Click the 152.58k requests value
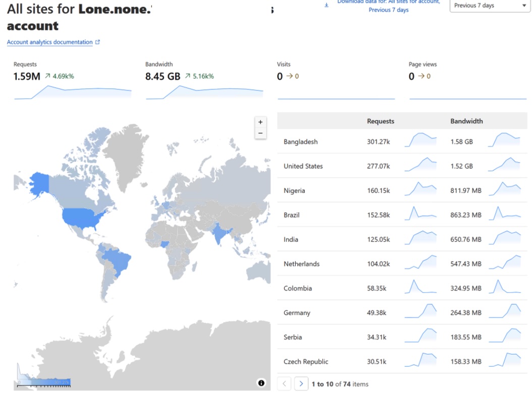This screenshot has width=532, height=393. pos(378,215)
